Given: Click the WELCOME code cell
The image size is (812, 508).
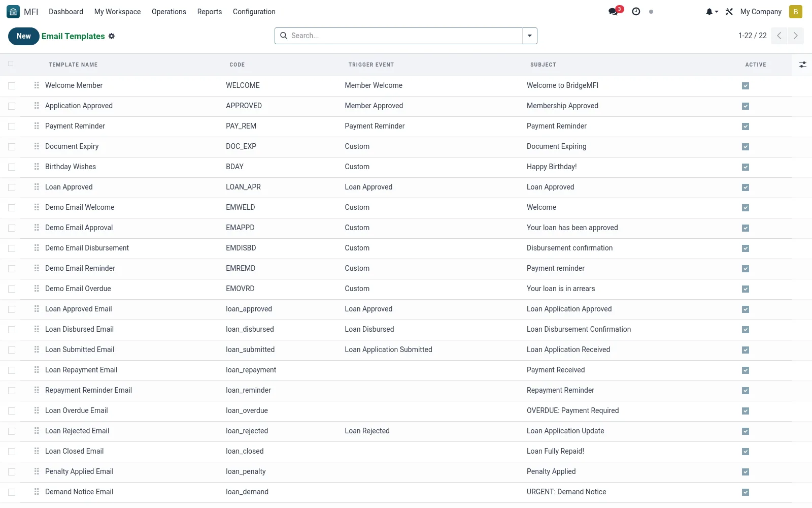Looking at the screenshot, I should click(243, 85).
